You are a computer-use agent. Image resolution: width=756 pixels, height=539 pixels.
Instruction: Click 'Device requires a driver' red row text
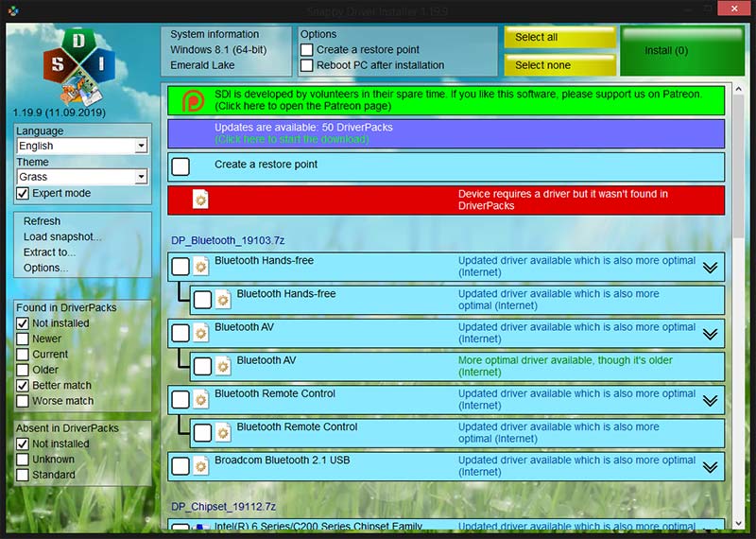point(562,200)
